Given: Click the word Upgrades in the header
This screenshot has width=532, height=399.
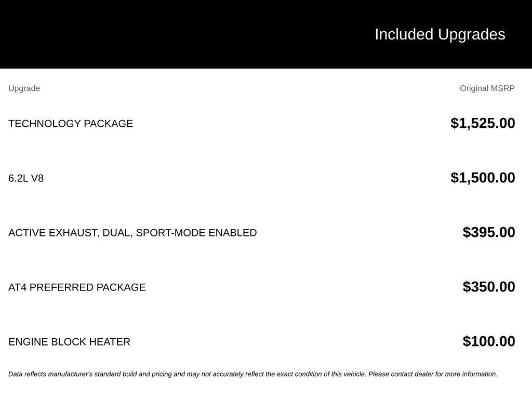Looking at the screenshot, I should pyautogui.click(x=472, y=35).
